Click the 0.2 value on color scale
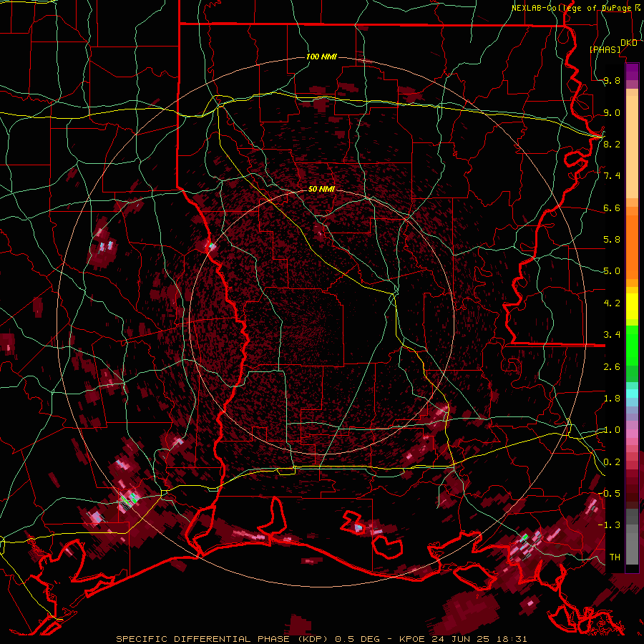 click(612, 462)
